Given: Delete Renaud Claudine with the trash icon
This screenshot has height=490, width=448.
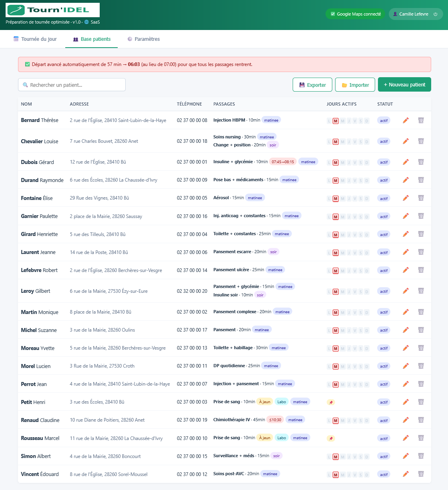Looking at the screenshot, I should (421, 420).
